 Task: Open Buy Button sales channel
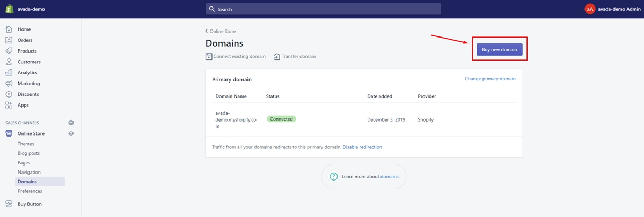click(x=30, y=204)
